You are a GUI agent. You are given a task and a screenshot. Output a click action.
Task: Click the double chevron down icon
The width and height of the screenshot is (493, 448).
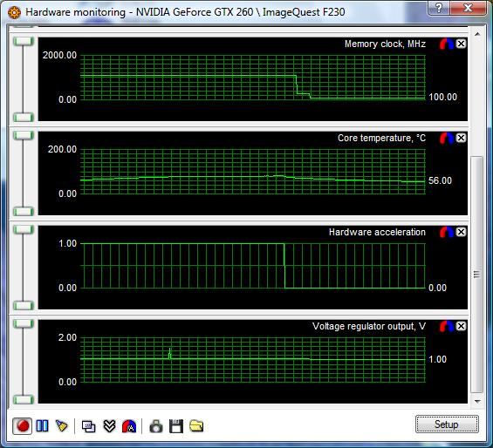(109, 426)
